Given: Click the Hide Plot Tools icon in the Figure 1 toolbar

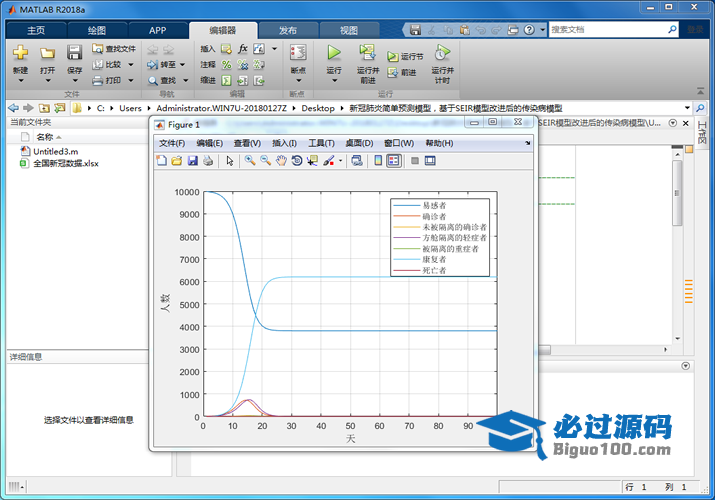Looking at the screenshot, I should (414, 160).
